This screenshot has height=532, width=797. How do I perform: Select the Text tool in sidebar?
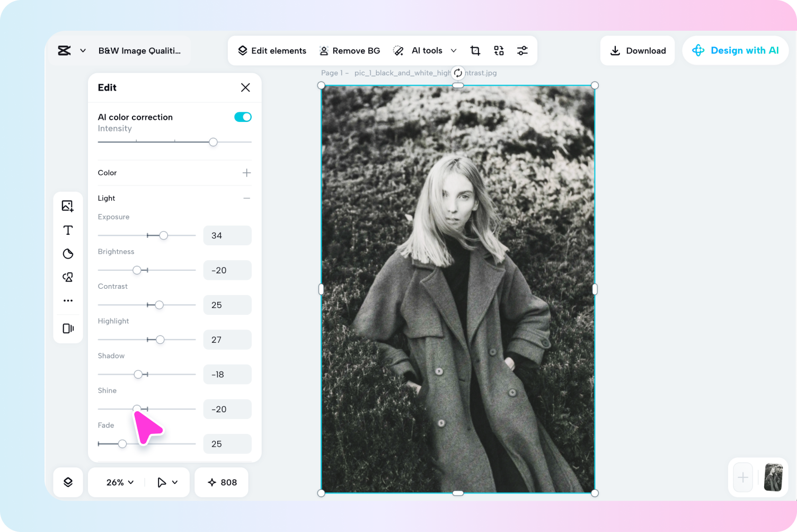coord(68,230)
